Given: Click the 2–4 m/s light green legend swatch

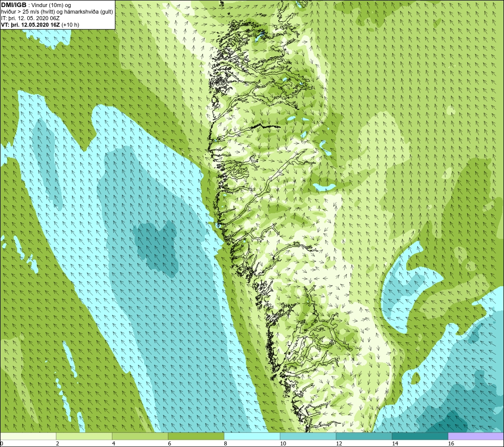Looking at the screenshot, I should click(84, 436).
